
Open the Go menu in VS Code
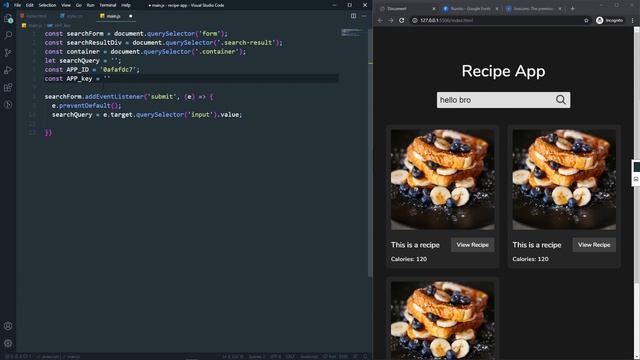tap(79, 5)
